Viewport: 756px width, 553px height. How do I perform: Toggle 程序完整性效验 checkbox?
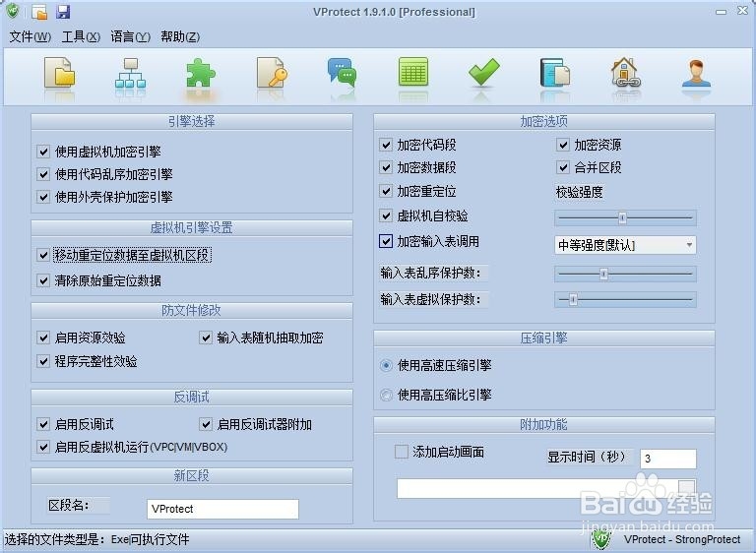[x=43, y=361]
